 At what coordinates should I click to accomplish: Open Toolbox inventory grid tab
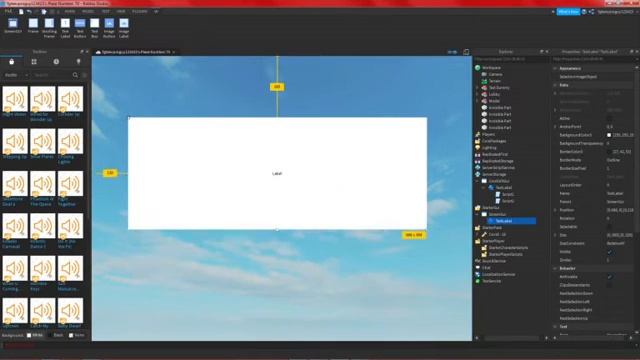34,62
